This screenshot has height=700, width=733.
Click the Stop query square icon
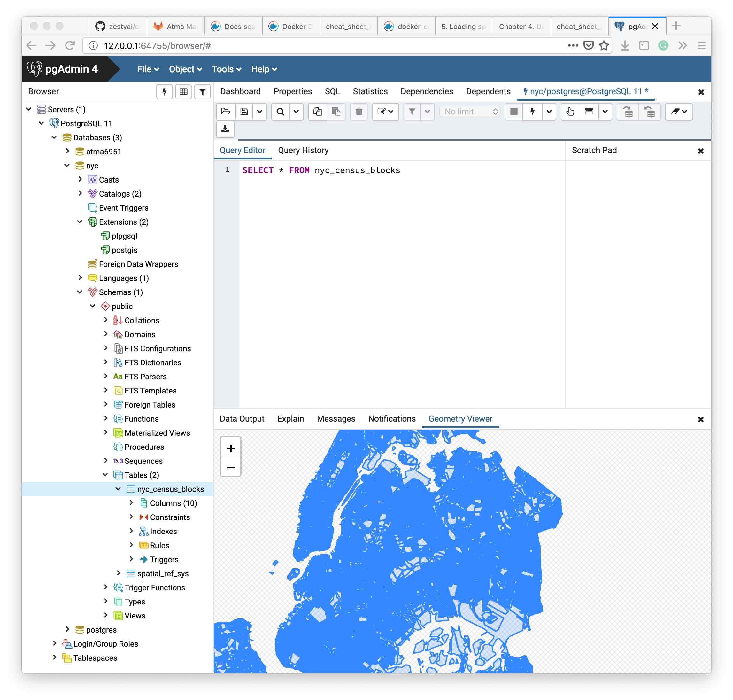click(514, 112)
